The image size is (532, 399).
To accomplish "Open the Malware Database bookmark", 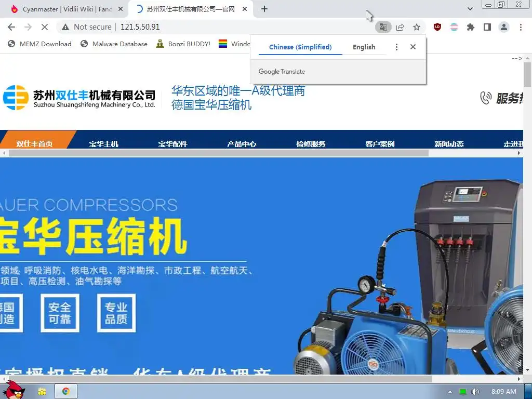I will coord(114,44).
